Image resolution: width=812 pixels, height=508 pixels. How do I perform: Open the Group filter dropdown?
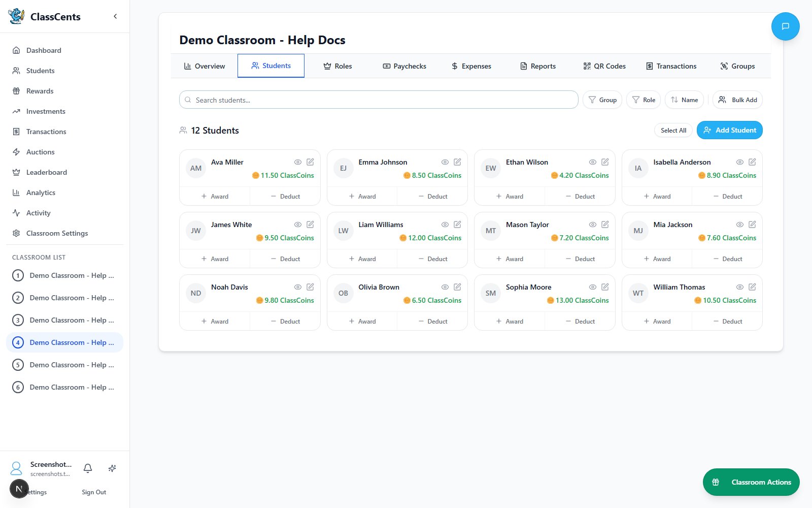pyautogui.click(x=602, y=100)
